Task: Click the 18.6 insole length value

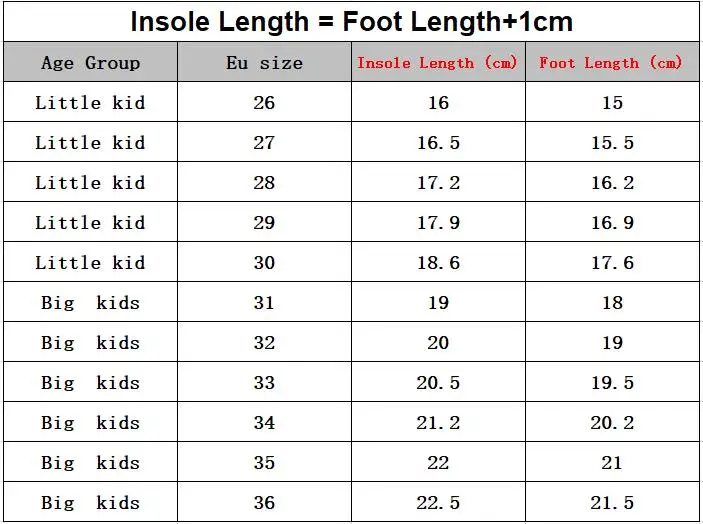Action: (438, 263)
